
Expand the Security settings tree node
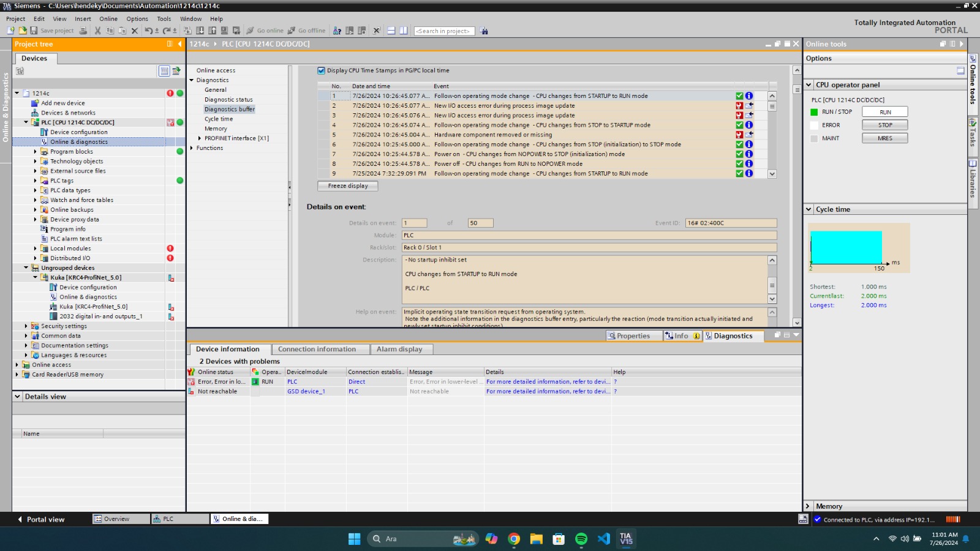point(26,326)
